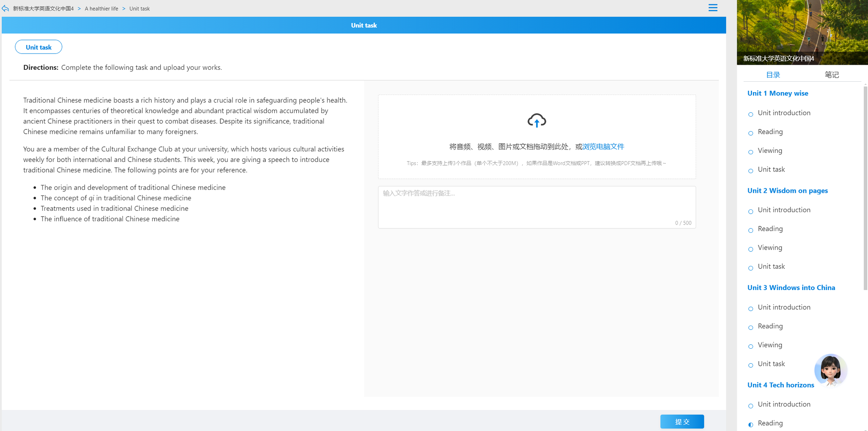
Task: Click the text answer input box
Action: [x=537, y=207]
